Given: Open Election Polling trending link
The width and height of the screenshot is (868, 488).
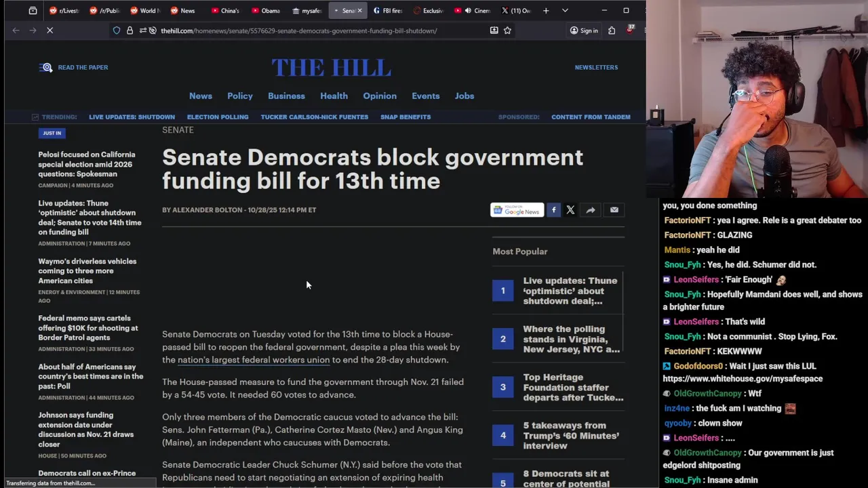Looking at the screenshot, I should 218,117.
